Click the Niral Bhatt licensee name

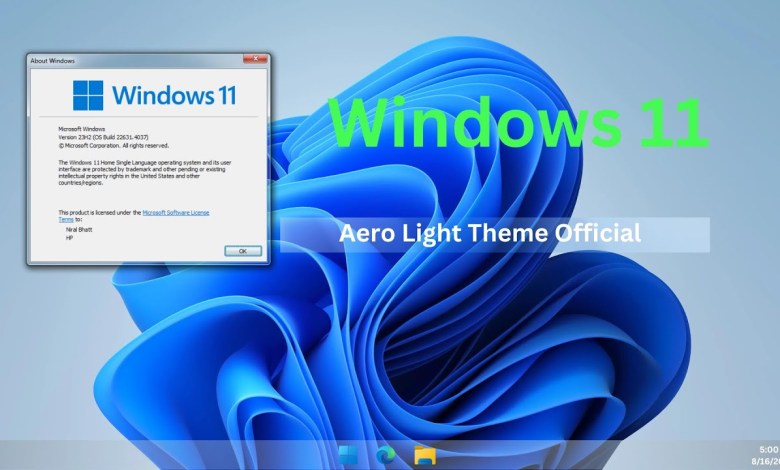(79, 230)
